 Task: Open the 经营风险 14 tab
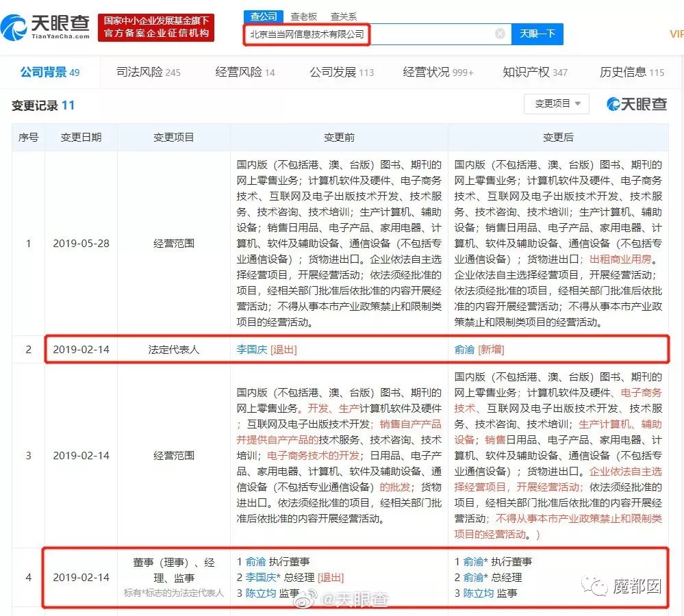[x=245, y=72]
